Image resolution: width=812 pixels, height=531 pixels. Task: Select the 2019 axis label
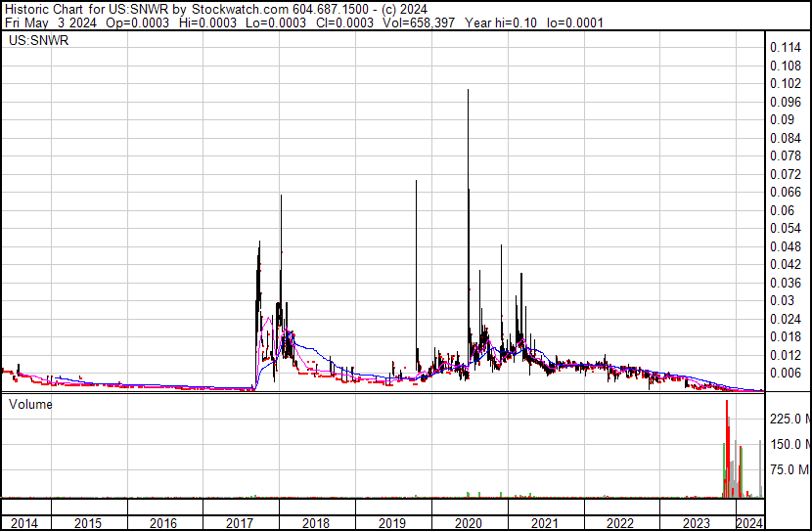pyautogui.click(x=392, y=523)
